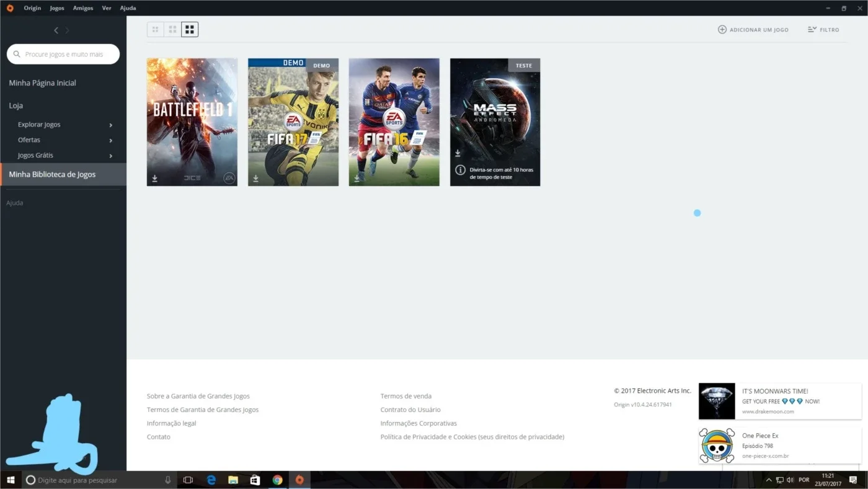868x489 pixels.
Task: Expand the Ofertas submenu arrow
Action: coord(111,140)
